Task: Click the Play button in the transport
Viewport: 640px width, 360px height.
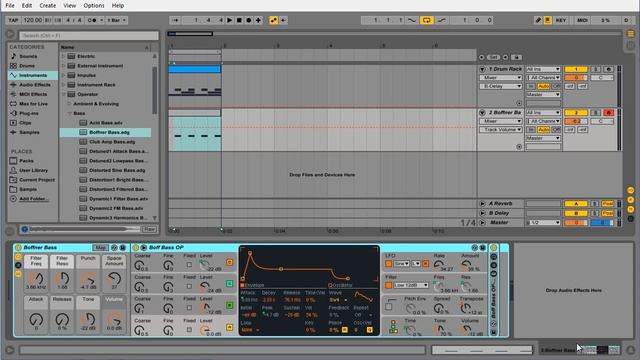Action: click(x=229, y=20)
